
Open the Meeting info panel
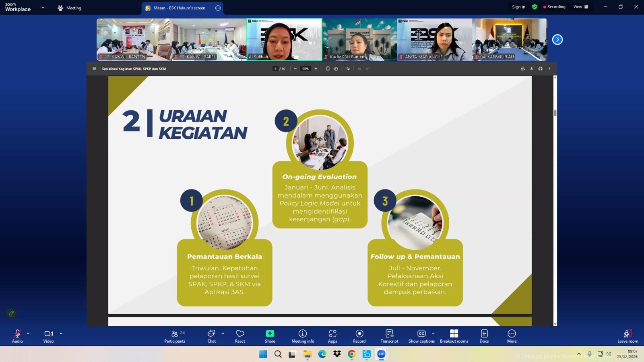[303, 336]
